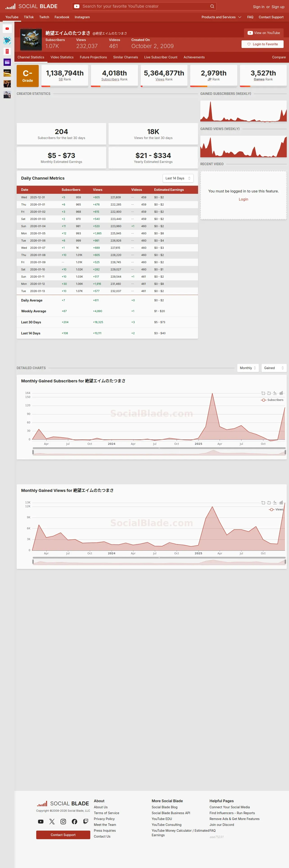Screen dimensions: 289x868
Task: Click the YouTube sidebar icon at top
Action: 7,29
